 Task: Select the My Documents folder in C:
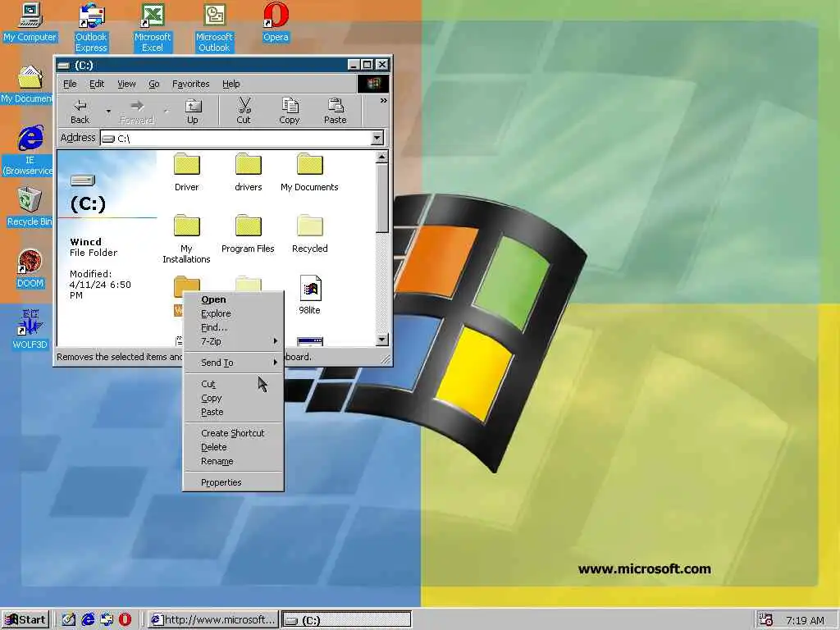pos(309,172)
